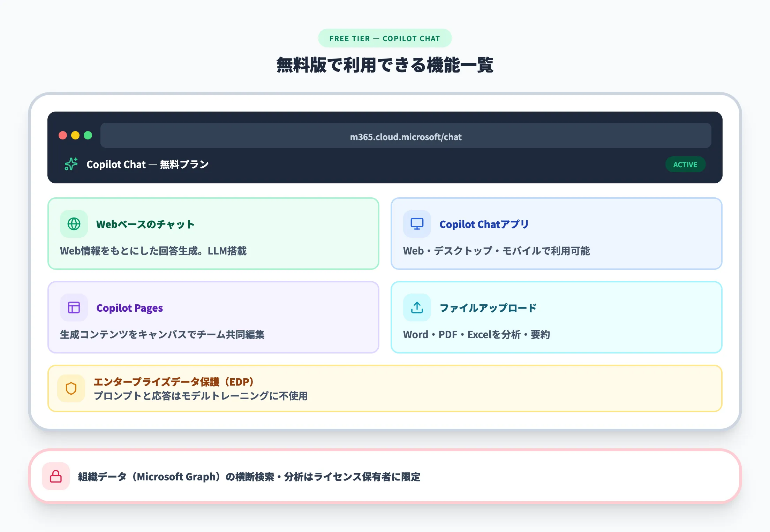Click the green sparkle Copilot icon
The height and width of the screenshot is (532, 770).
(x=71, y=164)
